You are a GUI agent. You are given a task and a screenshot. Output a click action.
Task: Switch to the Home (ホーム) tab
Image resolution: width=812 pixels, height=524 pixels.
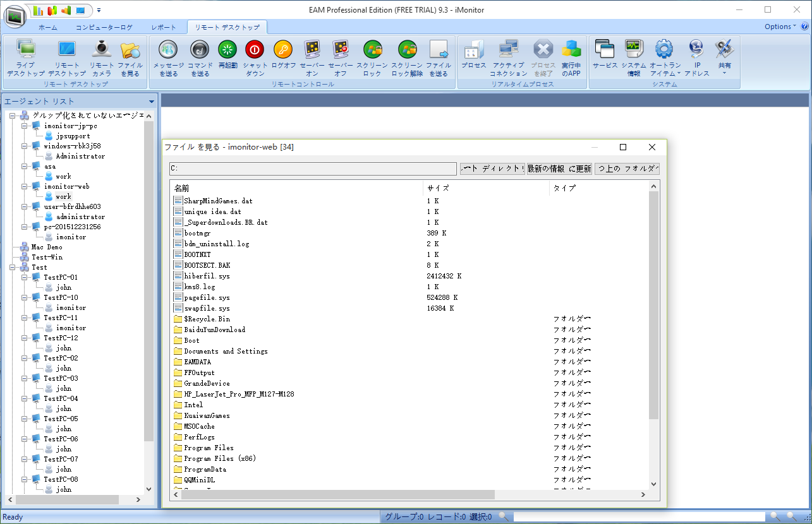click(x=47, y=28)
